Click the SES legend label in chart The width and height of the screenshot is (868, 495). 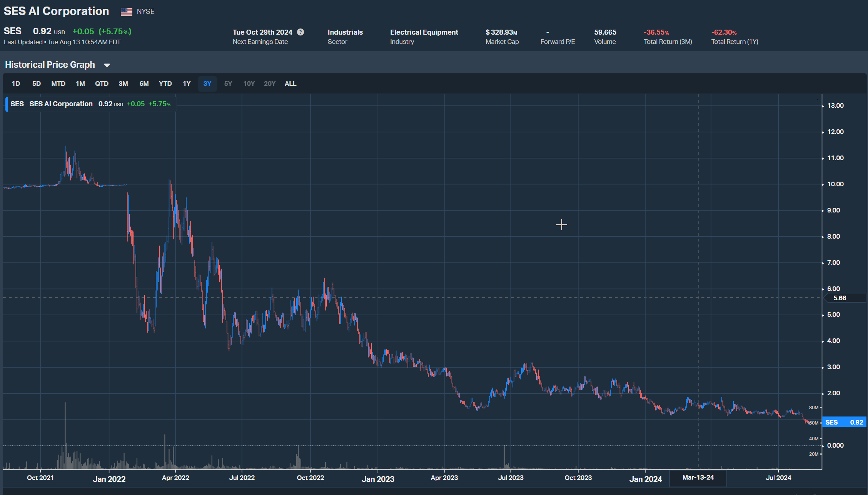coord(17,104)
